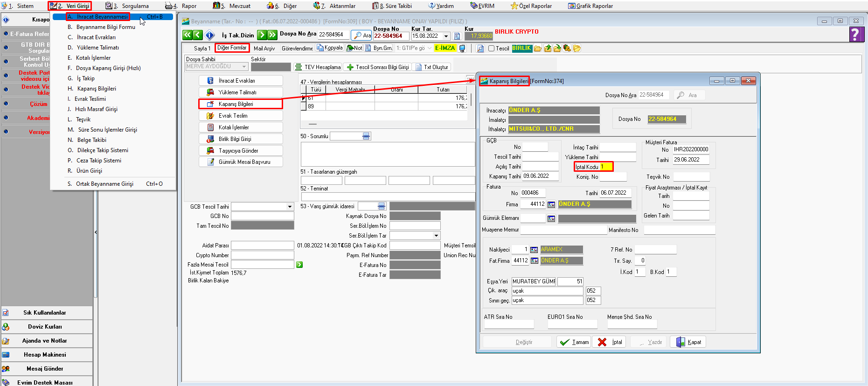Click Kapat button in Kapanış Bilgileri dialog

tap(688, 342)
